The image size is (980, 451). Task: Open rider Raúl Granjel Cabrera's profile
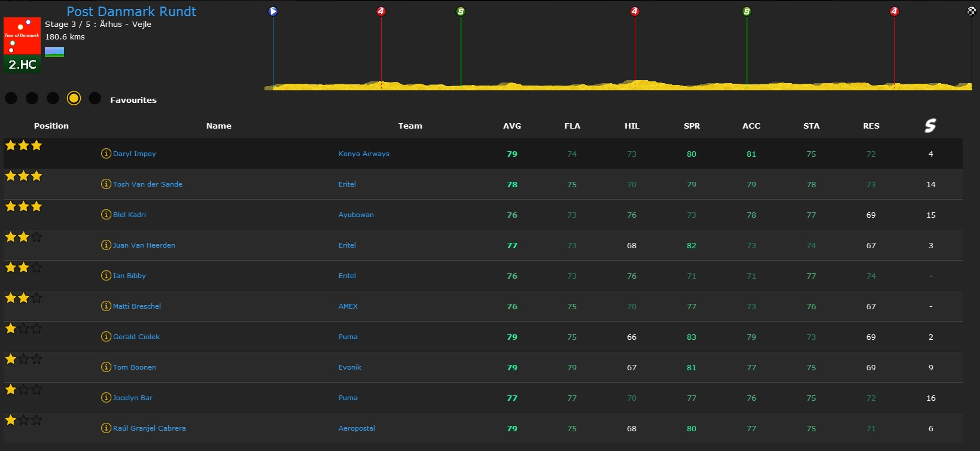tap(150, 428)
